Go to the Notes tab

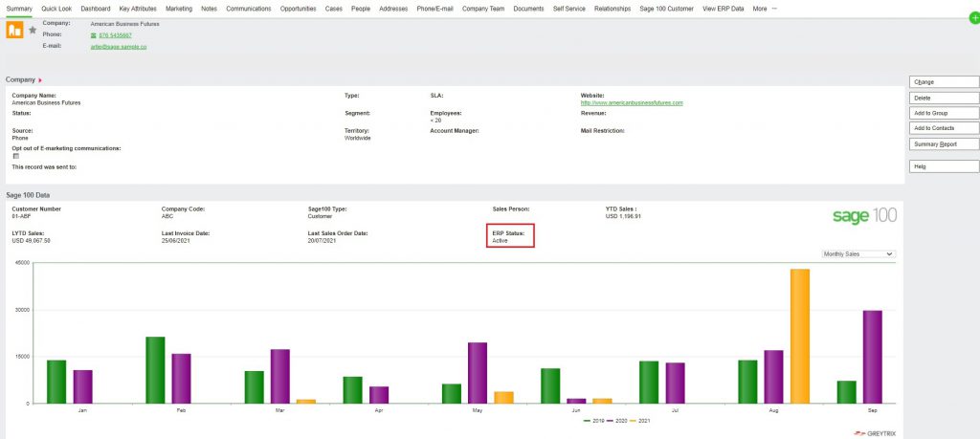[210, 9]
